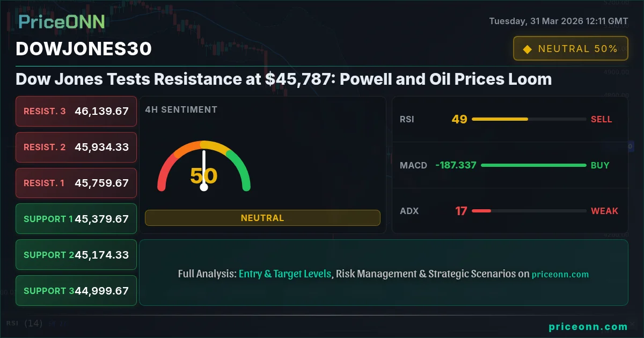The height and width of the screenshot is (338, 644).
Task: Select the RSI SELL indicator
Action: click(602, 119)
